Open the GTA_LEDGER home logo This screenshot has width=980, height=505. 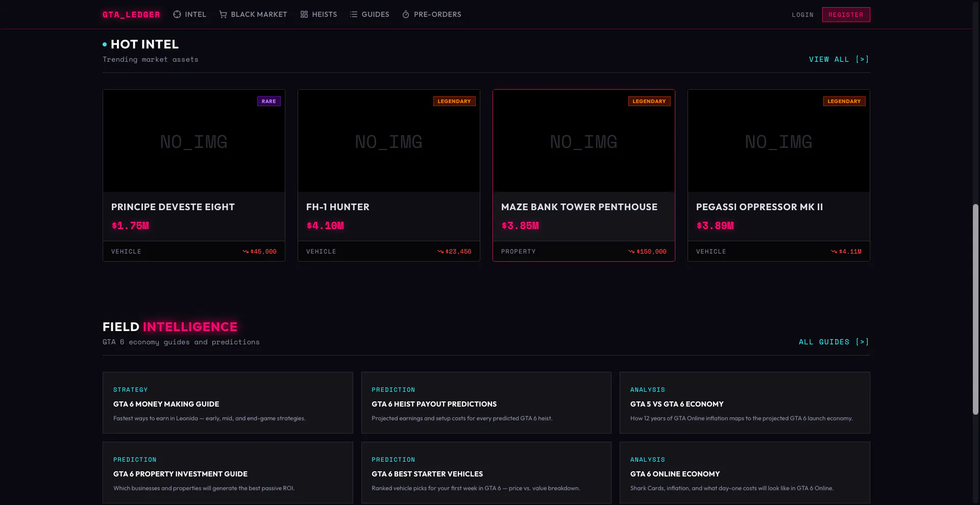pyautogui.click(x=131, y=14)
